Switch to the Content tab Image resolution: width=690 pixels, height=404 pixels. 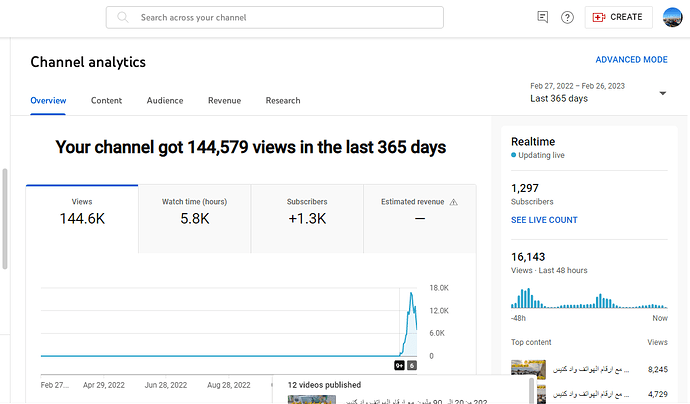(106, 100)
